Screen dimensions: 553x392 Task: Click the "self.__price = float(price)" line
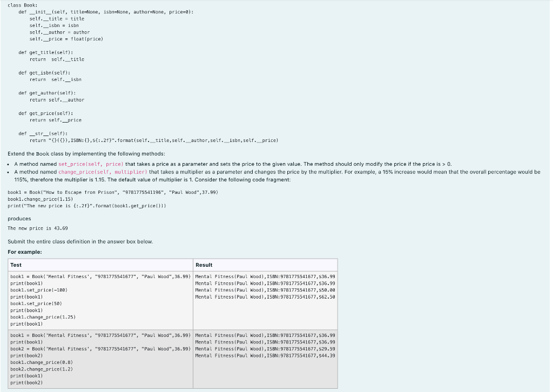66,39
